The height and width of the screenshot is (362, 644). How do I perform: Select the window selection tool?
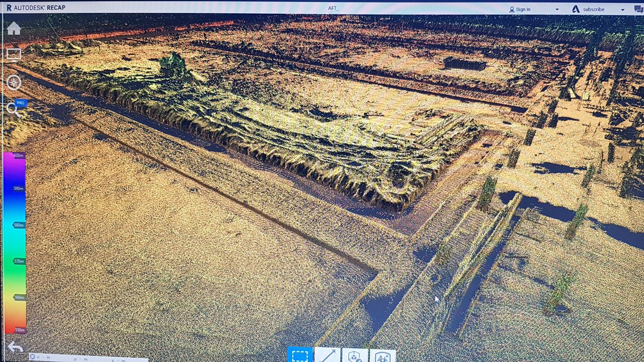[x=300, y=356]
